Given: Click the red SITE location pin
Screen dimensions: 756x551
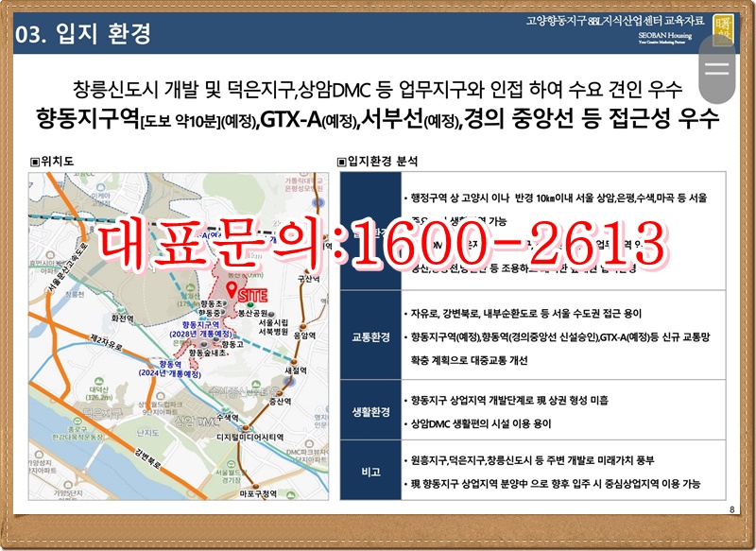Looking at the screenshot, I should (232, 290).
